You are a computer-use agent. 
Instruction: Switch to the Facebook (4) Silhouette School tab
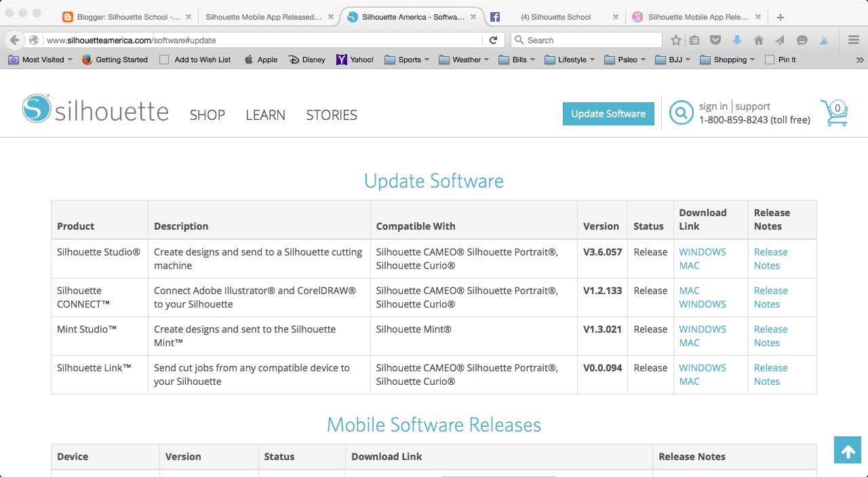tap(553, 17)
